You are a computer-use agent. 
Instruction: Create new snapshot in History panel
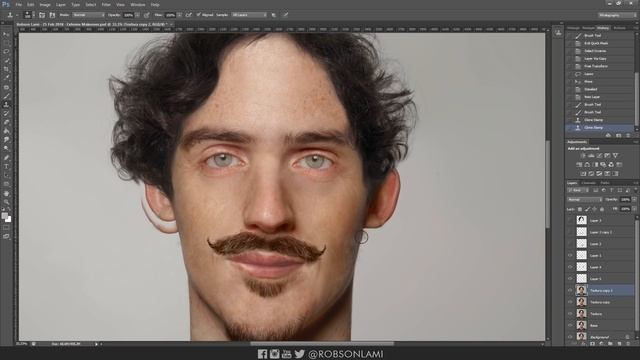click(x=619, y=135)
